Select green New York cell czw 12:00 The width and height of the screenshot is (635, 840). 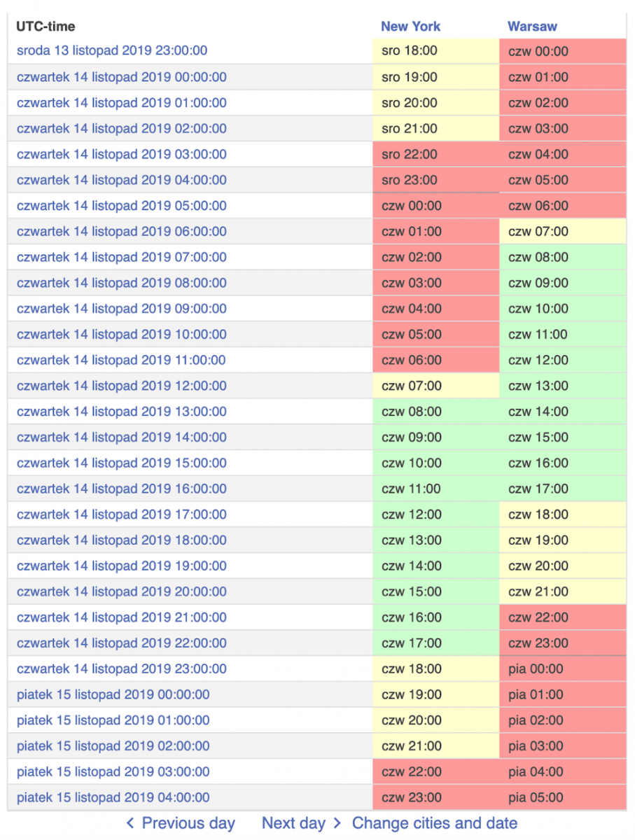point(412,514)
